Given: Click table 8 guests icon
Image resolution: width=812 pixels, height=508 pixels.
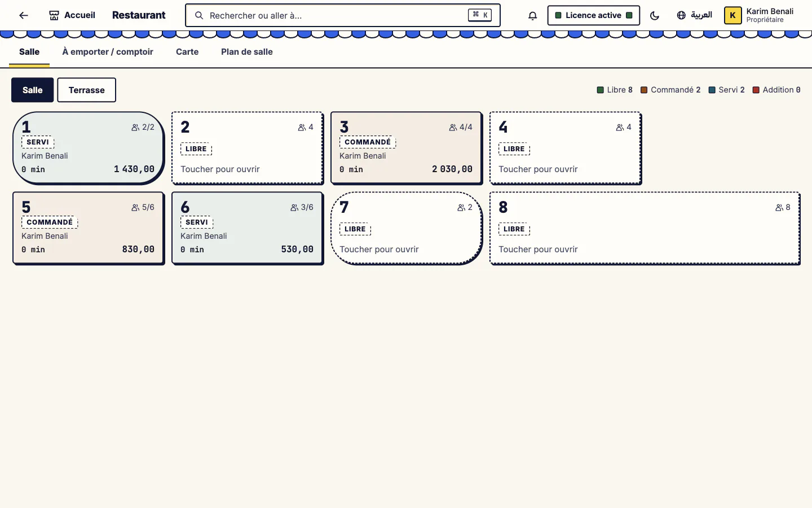Looking at the screenshot, I should point(779,208).
